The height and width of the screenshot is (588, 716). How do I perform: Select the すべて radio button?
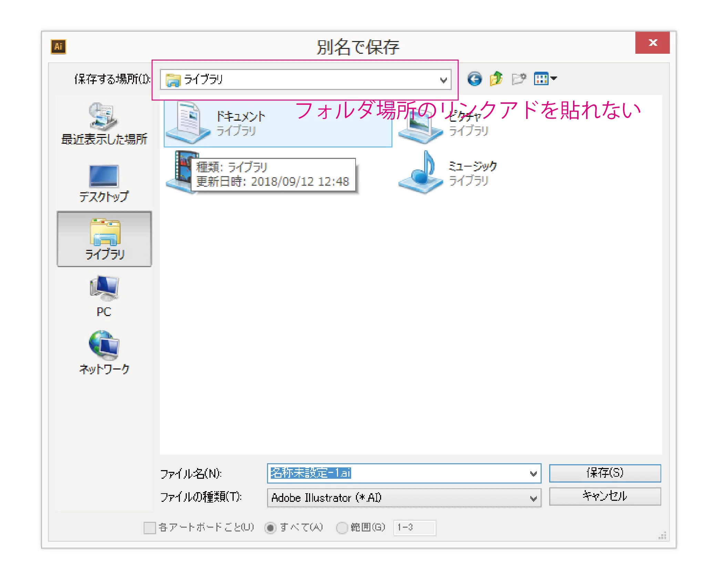coord(270,528)
